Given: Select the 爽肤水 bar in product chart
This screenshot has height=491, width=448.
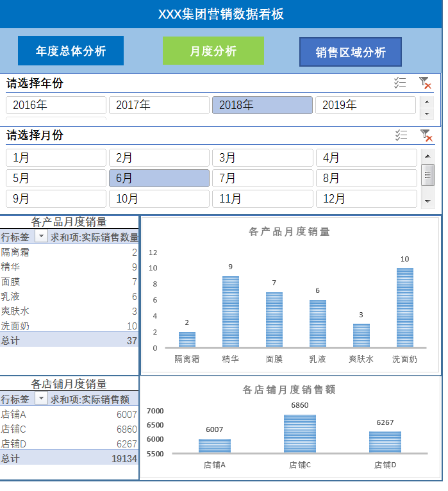Looking at the screenshot, I should [x=361, y=335].
